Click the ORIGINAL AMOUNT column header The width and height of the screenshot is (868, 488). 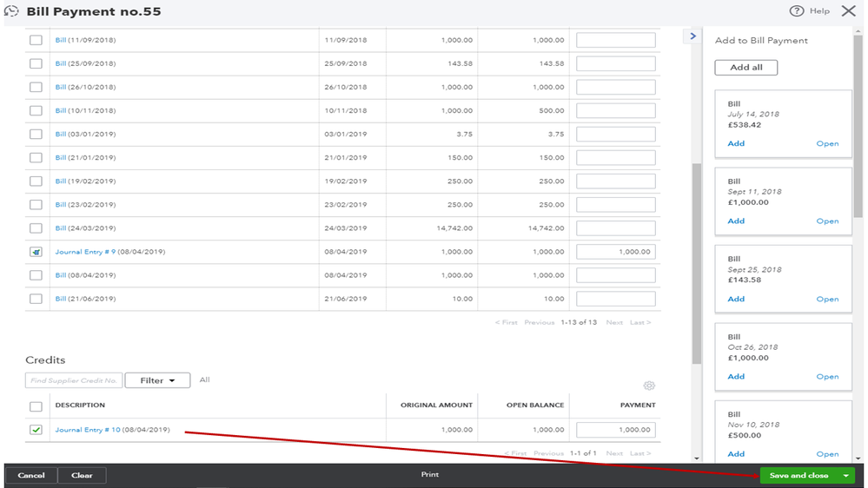coord(436,405)
